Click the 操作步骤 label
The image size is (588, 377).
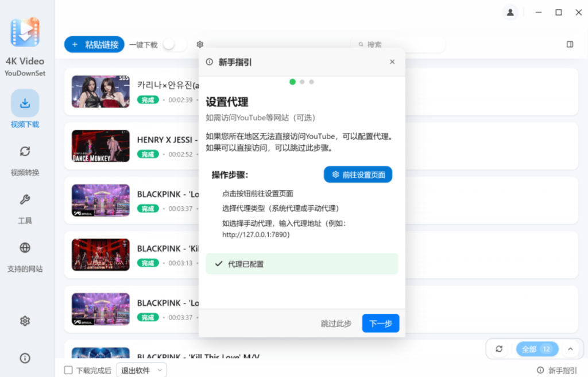click(230, 175)
